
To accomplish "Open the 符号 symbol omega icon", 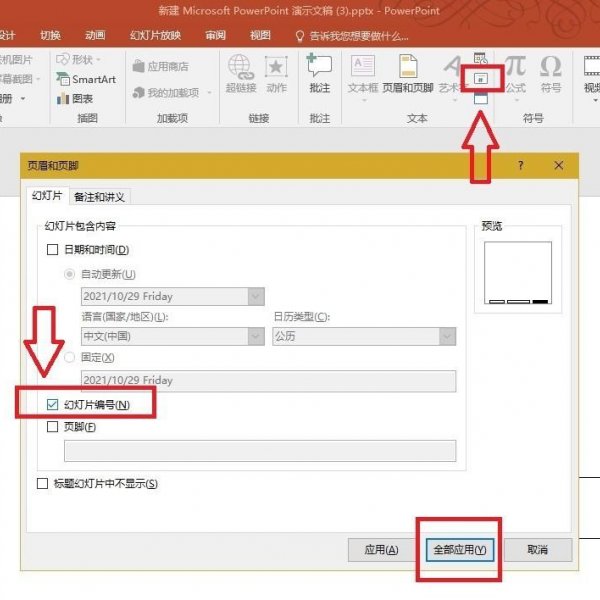I will coord(551,68).
